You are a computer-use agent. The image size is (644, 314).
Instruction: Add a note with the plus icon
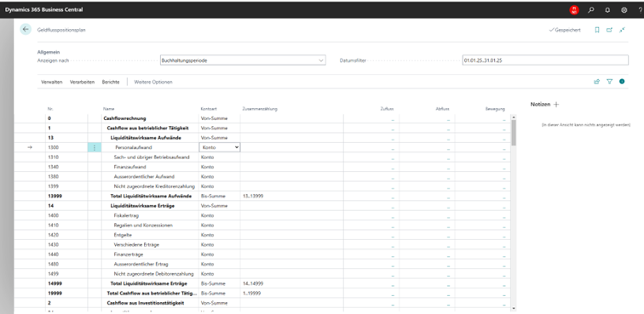[556, 105]
